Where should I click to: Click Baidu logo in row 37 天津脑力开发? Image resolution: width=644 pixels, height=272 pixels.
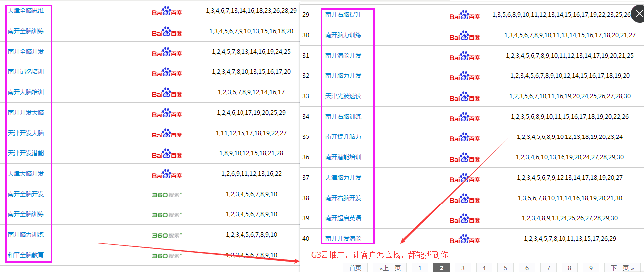[x=465, y=178]
